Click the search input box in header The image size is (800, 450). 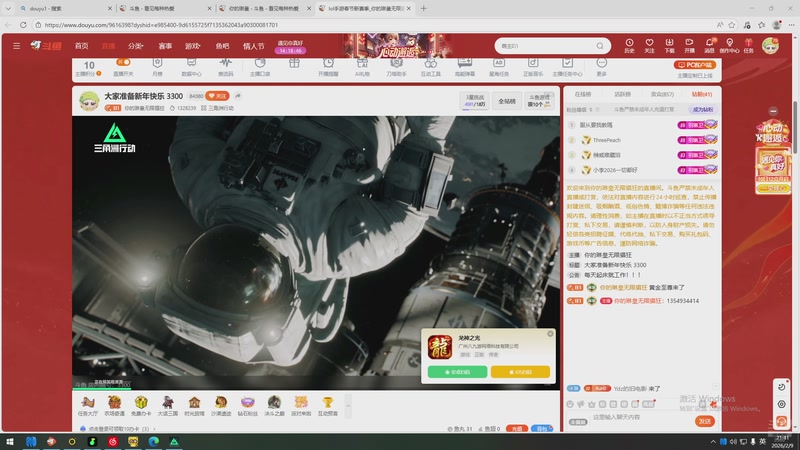click(546, 46)
